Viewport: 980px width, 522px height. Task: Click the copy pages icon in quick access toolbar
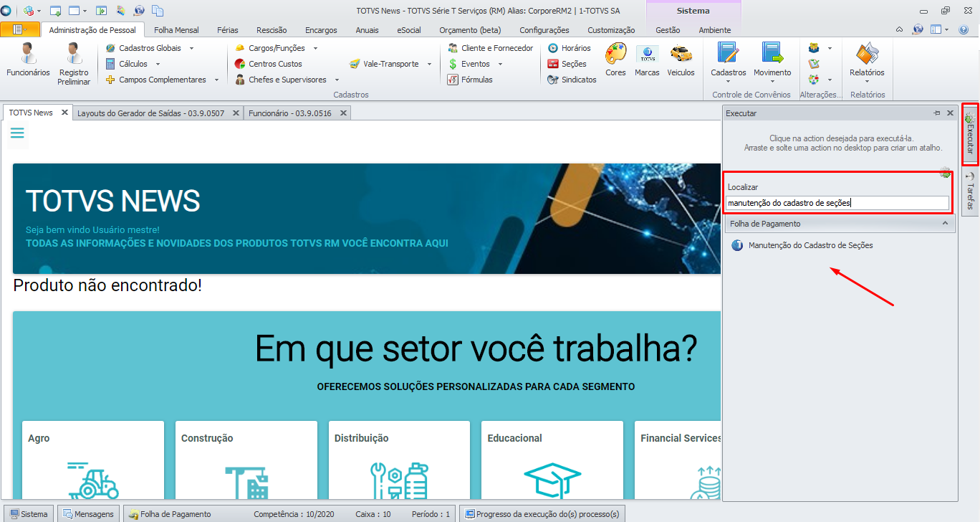pos(158,11)
